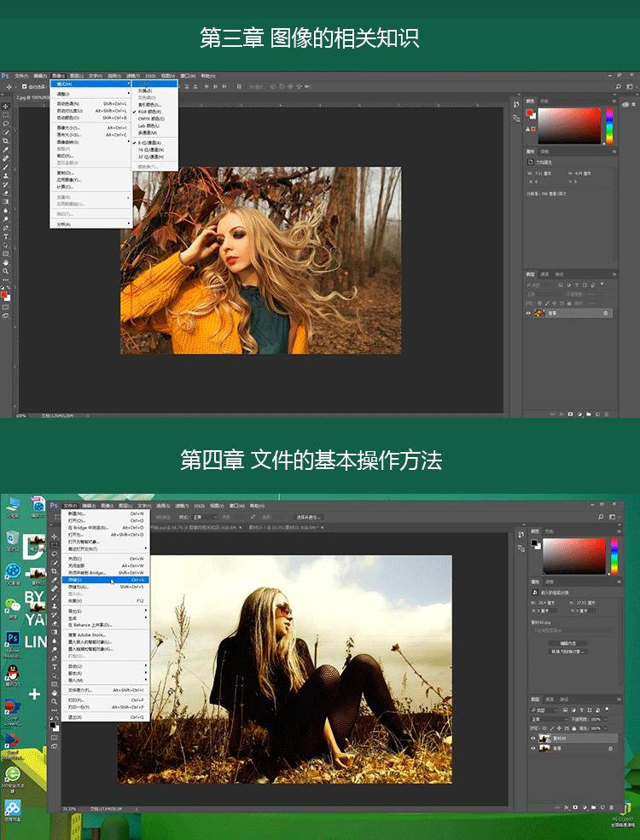Expand the 图像旋转 submenu in the Image menu

point(91,142)
